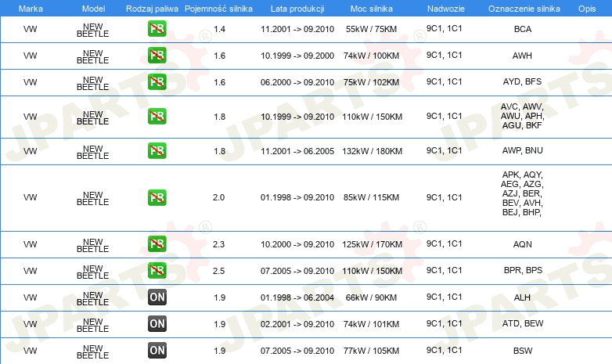The width and height of the screenshot is (612, 364).
Task: Click the Moc silnika column header
Action: pos(372,9)
